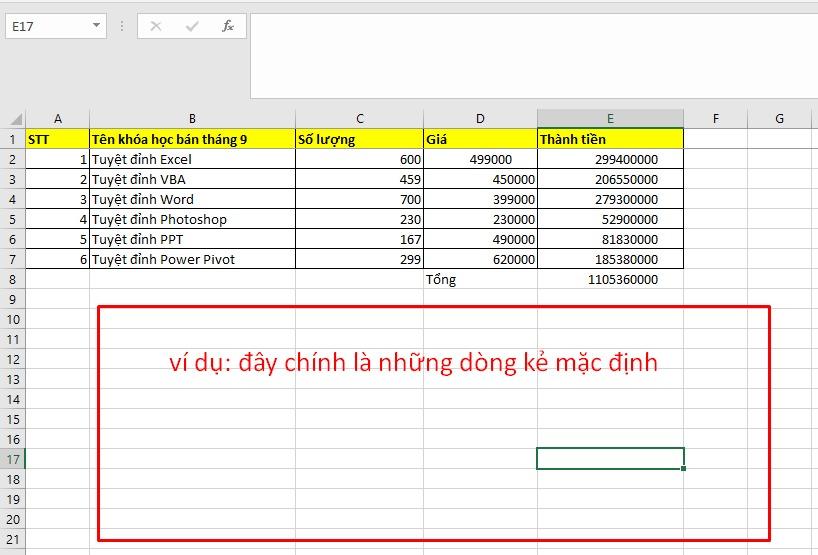Click cell 'Tuyệt đỉnh PPT'
The width and height of the screenshot is (818, 555).
(193, 239)
